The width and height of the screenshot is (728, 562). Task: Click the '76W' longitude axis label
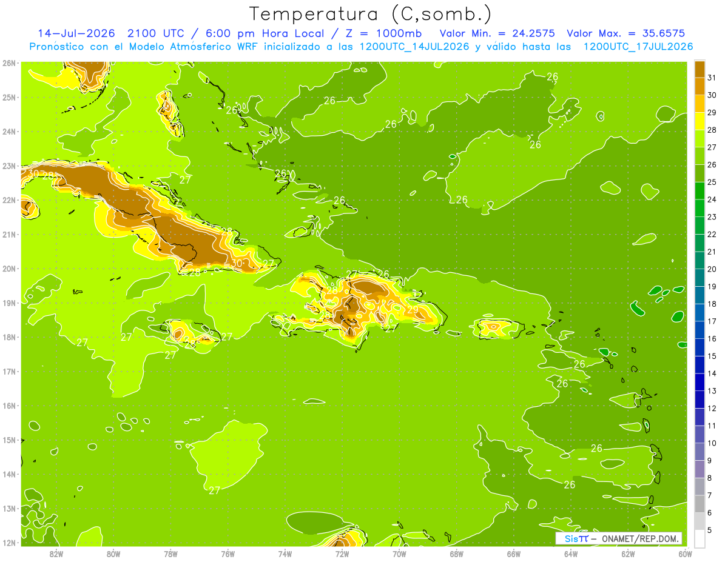[227, 554]
